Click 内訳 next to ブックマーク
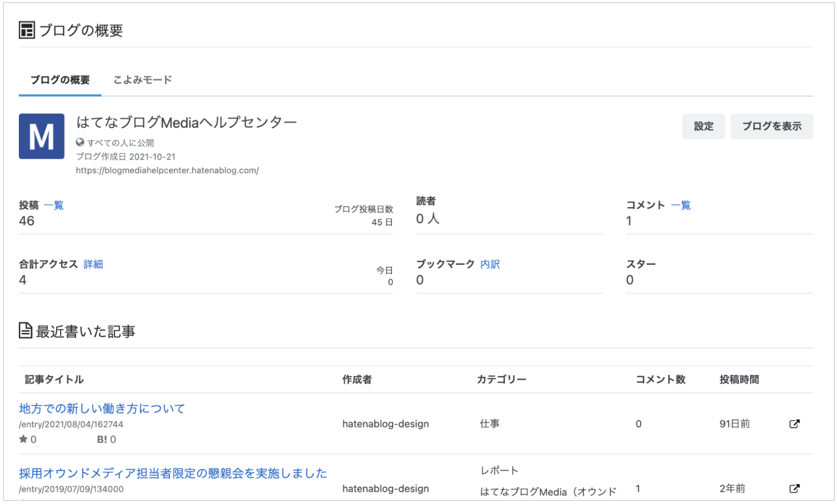837x504 pixels. tap(490, 264)
